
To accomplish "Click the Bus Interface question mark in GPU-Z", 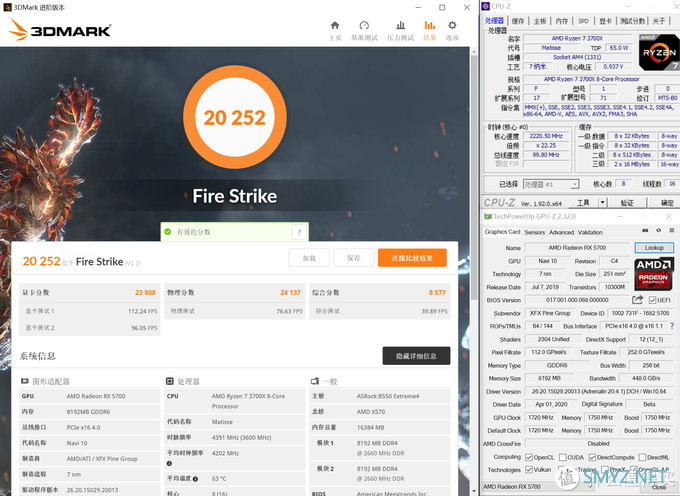I will click(x=672, y=326).
